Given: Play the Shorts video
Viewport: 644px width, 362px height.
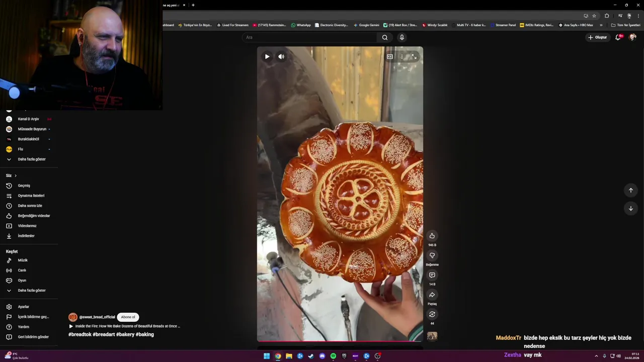Looking at the screenshot, I should point(267,56).
